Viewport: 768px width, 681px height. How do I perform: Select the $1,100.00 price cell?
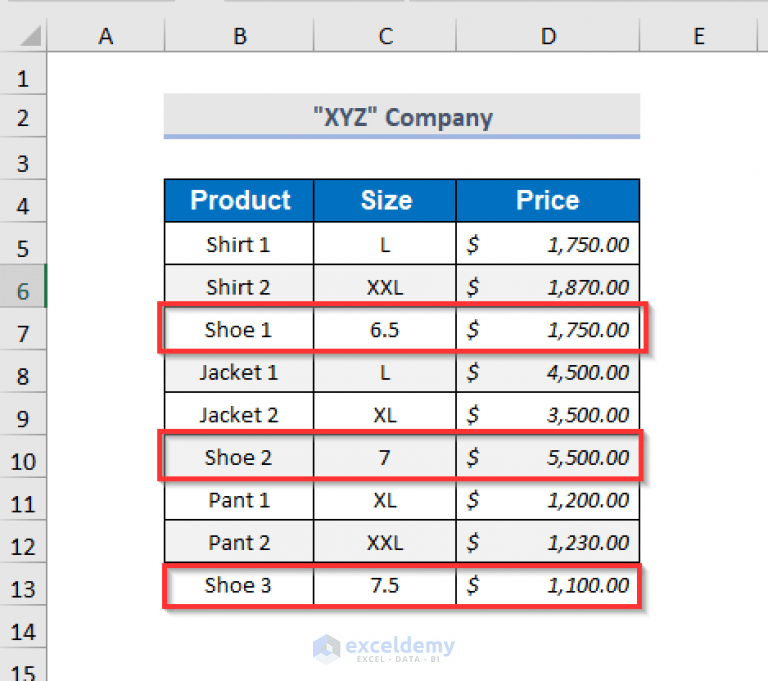[x=548, y=584]
